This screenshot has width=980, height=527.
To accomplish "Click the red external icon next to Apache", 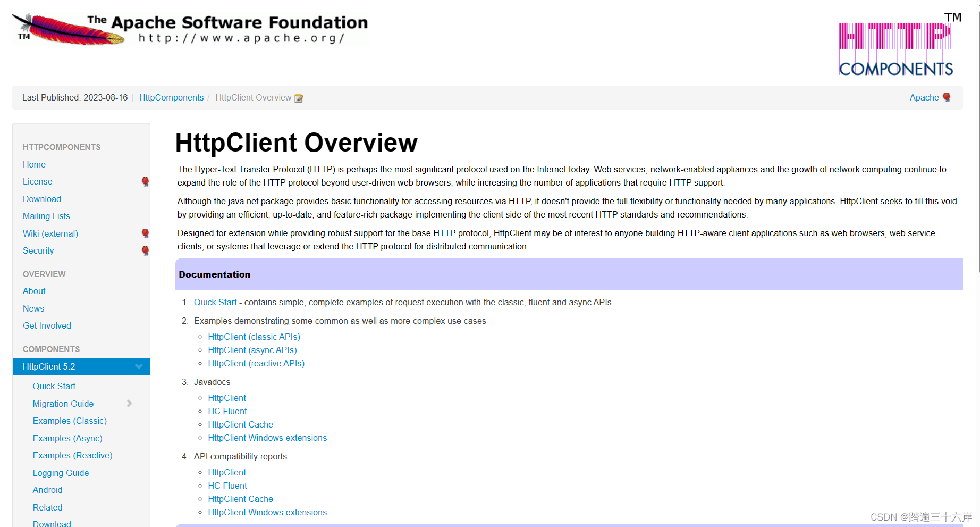I will 947,97.
